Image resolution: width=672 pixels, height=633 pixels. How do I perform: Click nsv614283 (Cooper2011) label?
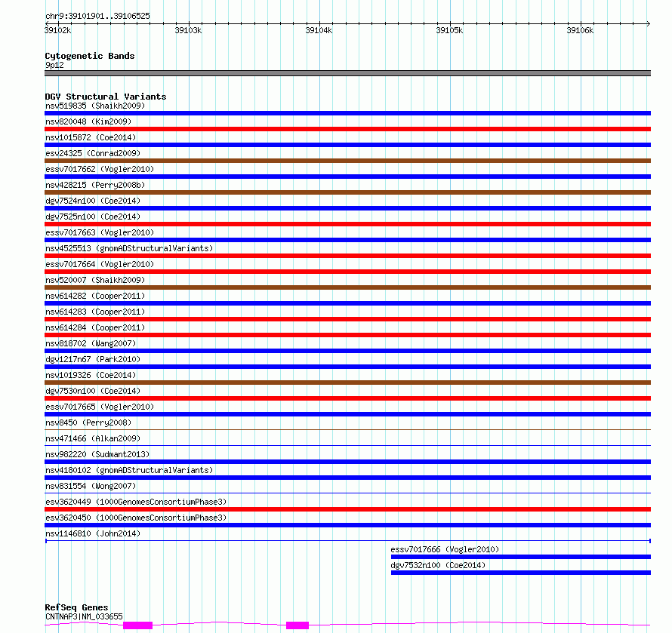click(x=95, y=312)
